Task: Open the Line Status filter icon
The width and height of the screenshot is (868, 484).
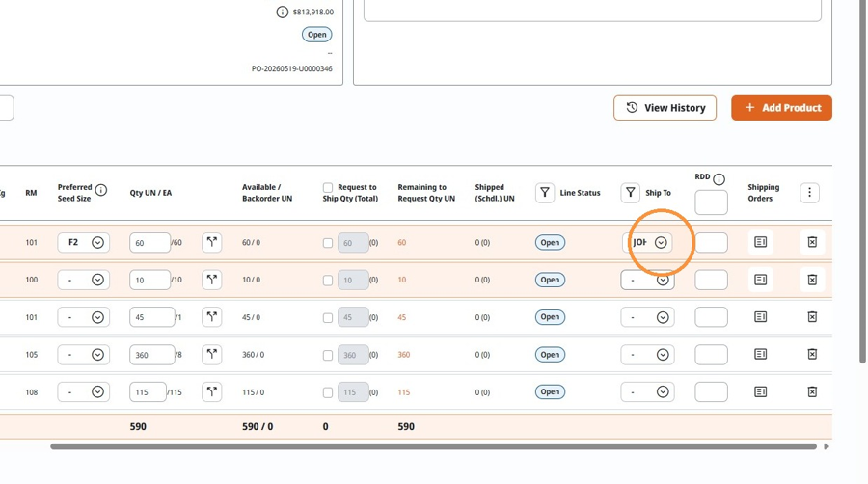Action: (545, 193)
